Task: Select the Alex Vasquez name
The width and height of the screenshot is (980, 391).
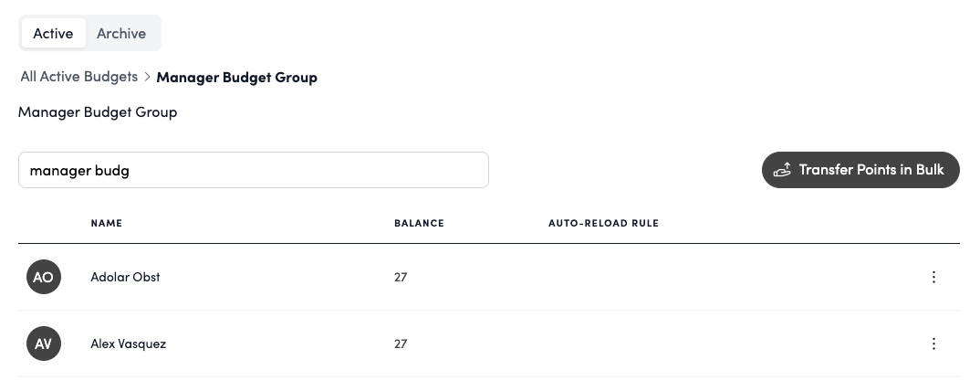Action: click(x=129, y=343)
